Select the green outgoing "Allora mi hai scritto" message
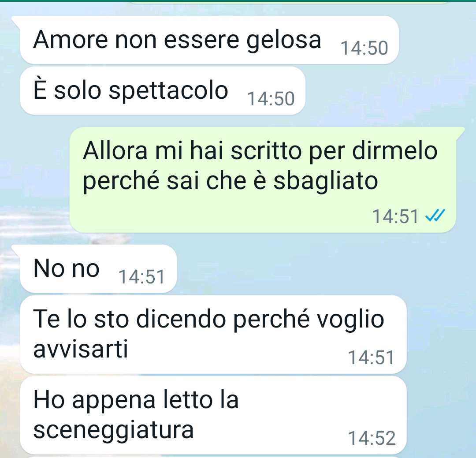Viewport: 476px width, 458px height. click(x=267, y=180)
